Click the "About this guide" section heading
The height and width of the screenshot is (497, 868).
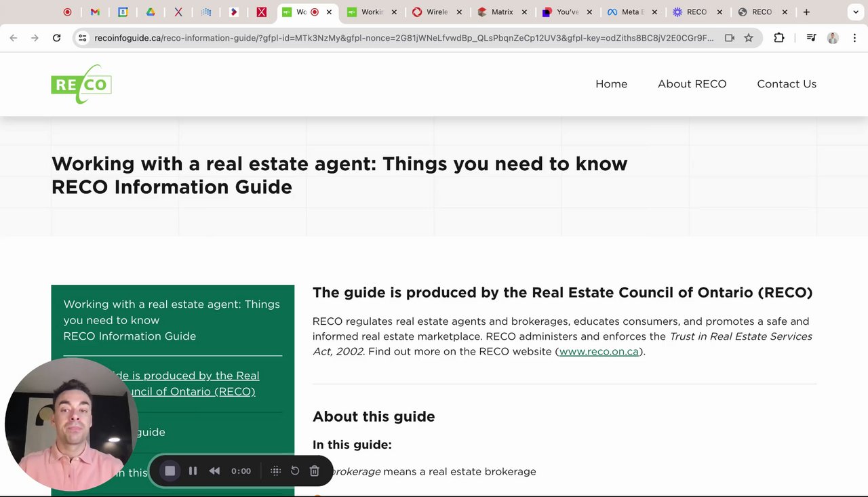(374, 416)
